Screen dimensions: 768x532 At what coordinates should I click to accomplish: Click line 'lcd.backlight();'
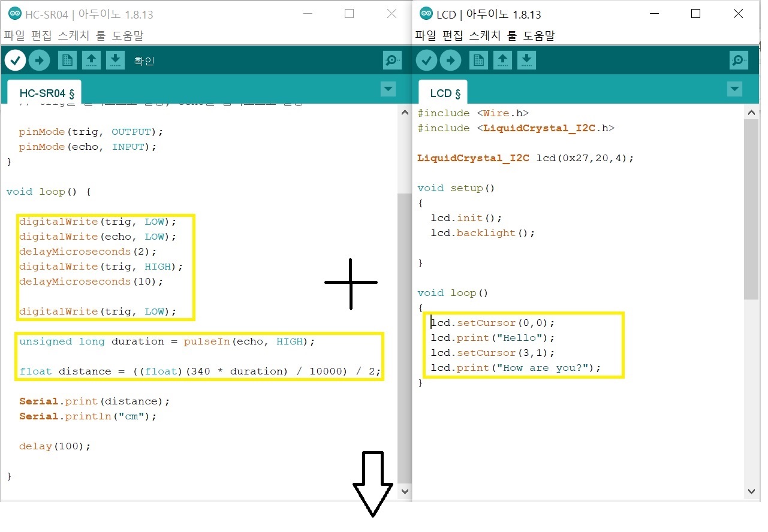[483, 233]
